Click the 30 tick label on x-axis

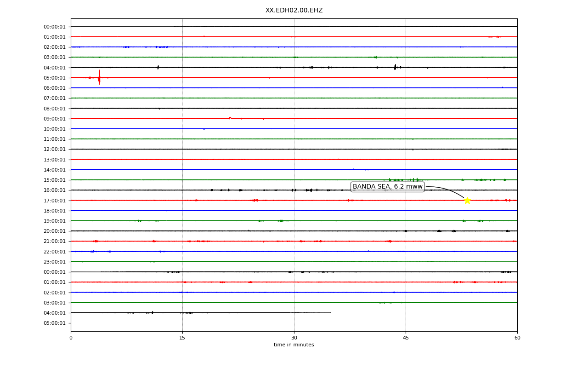(294, 338)
